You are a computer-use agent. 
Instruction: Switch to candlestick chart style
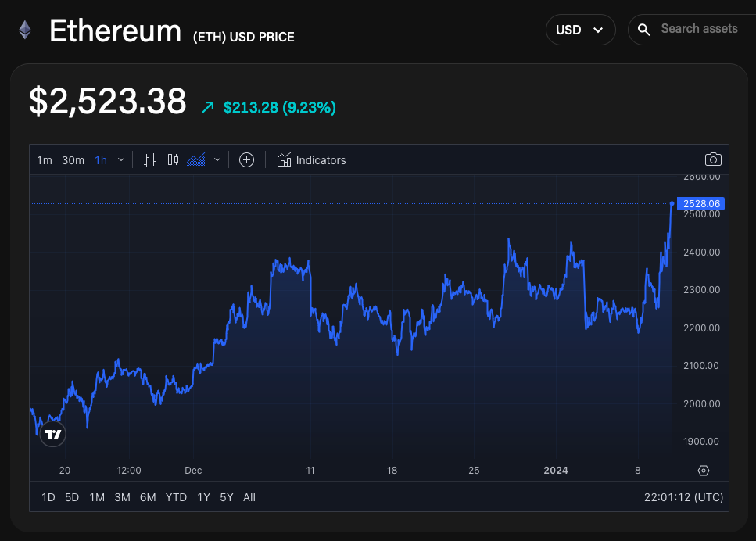coord(173,160)
